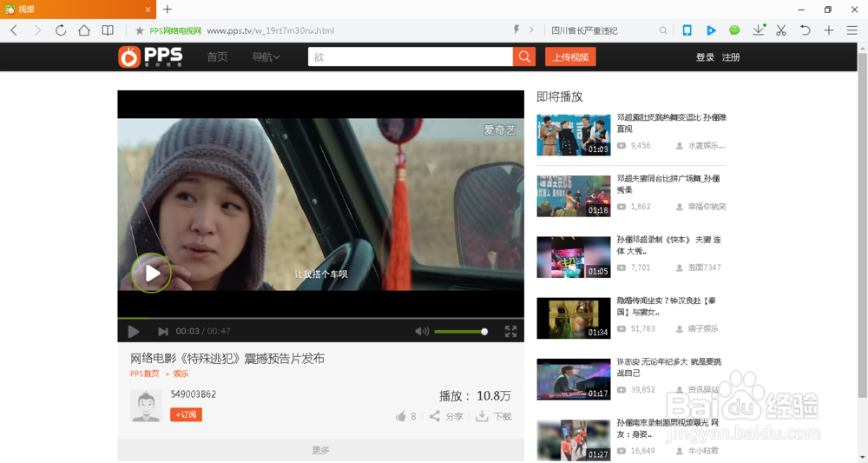
Task: Select the 视频 browser tab
Action: tap(77, 10)
